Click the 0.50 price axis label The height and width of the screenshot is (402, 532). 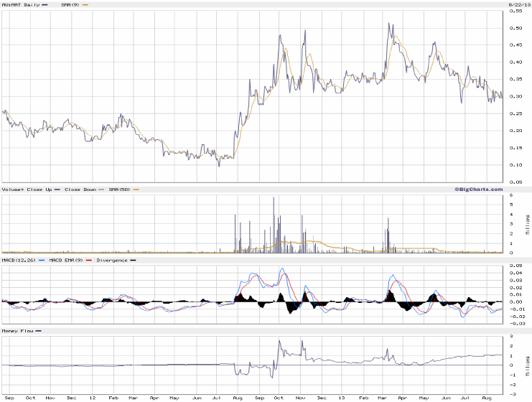tap(515, 28)
